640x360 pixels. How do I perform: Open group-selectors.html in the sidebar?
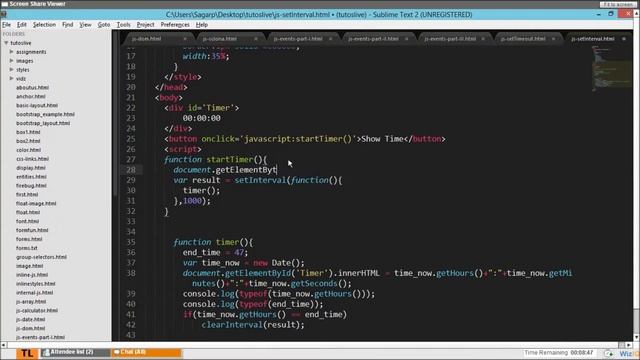(41, 257)
